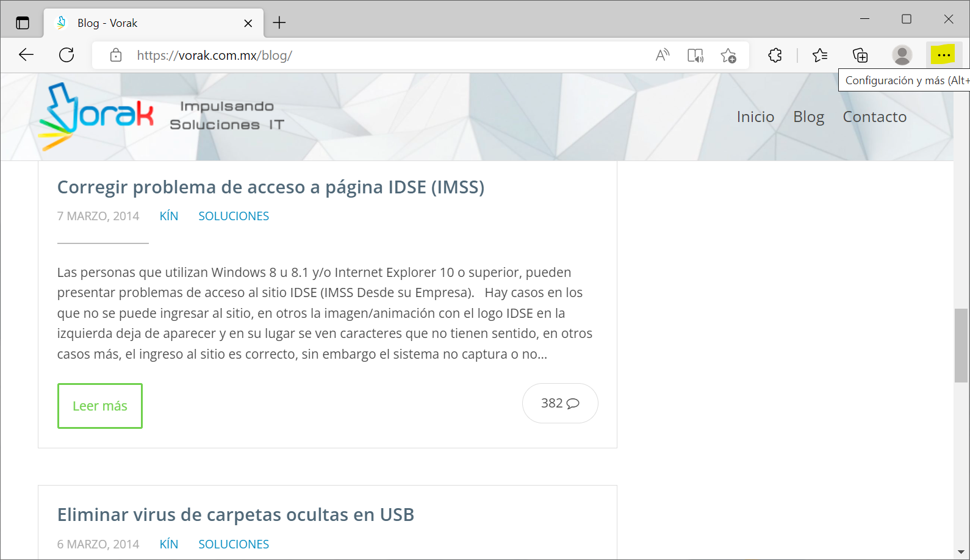Click the Vorak logo
Image resolution: width=970 pixels, height=560 pixels.
(x=96, y=117)
